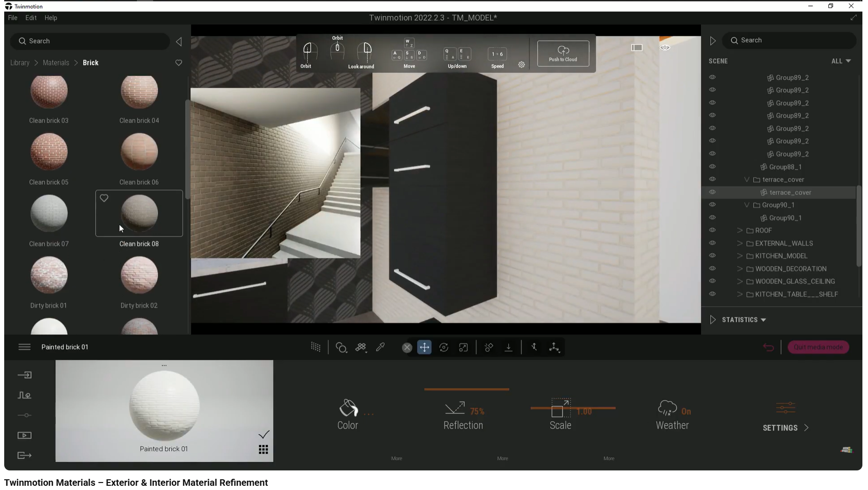Expand the ROOF group in the Scene list

pos(740,230)
